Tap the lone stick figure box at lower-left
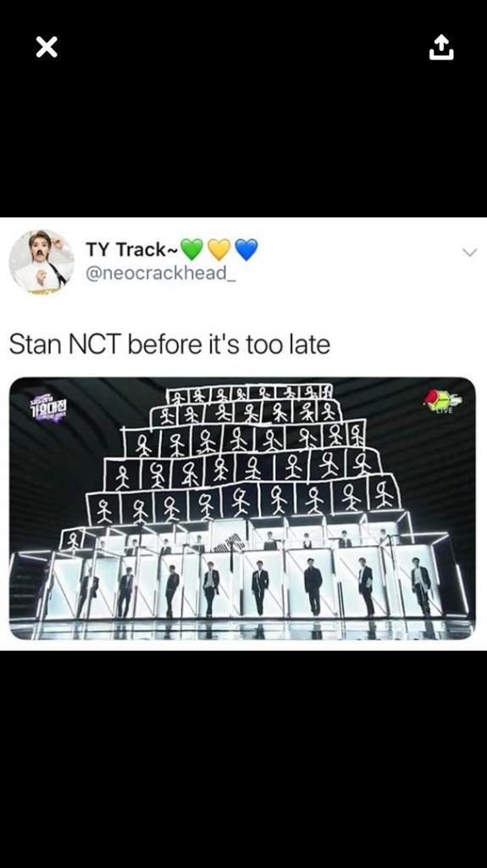The height and width of the screenshot is (868, 487). (73, 540)
